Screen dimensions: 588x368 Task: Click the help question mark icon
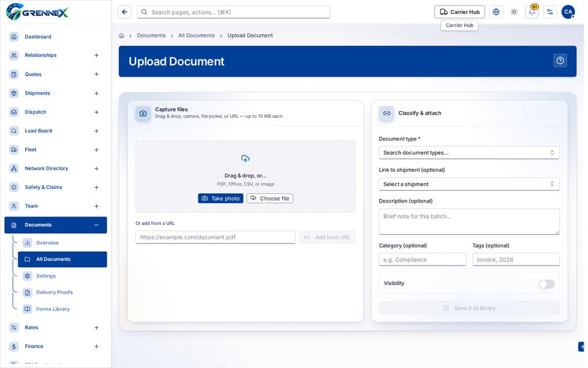coord(560,61)
